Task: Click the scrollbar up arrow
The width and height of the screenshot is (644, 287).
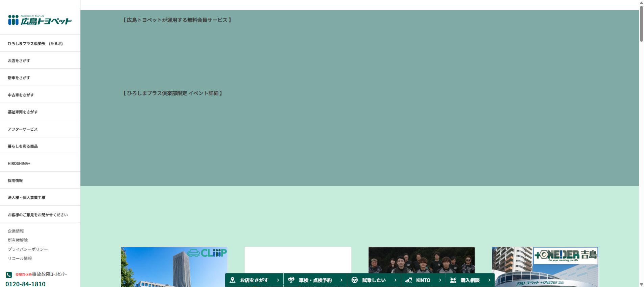Action: point(641,3)
